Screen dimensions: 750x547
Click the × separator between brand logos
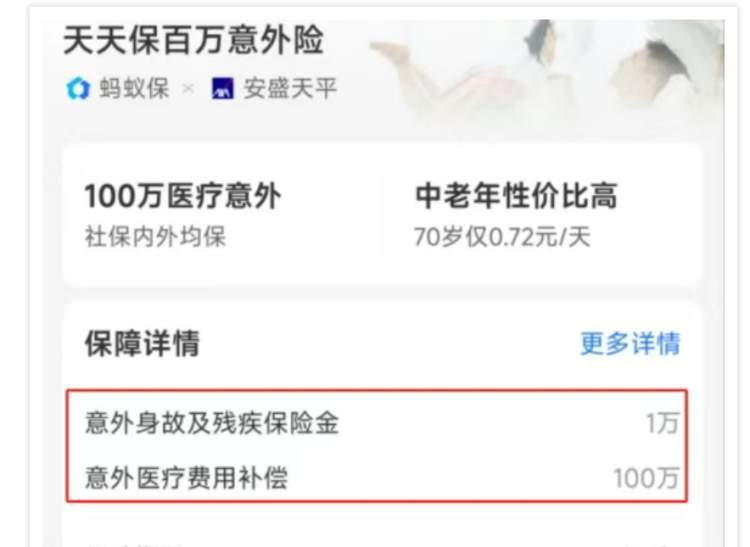[x=189, y=89]
